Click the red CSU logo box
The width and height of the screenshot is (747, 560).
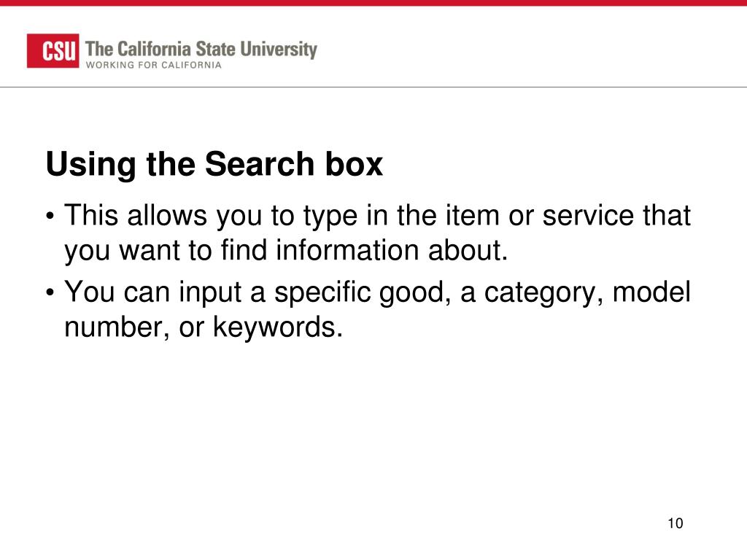(x=53, y=51)
